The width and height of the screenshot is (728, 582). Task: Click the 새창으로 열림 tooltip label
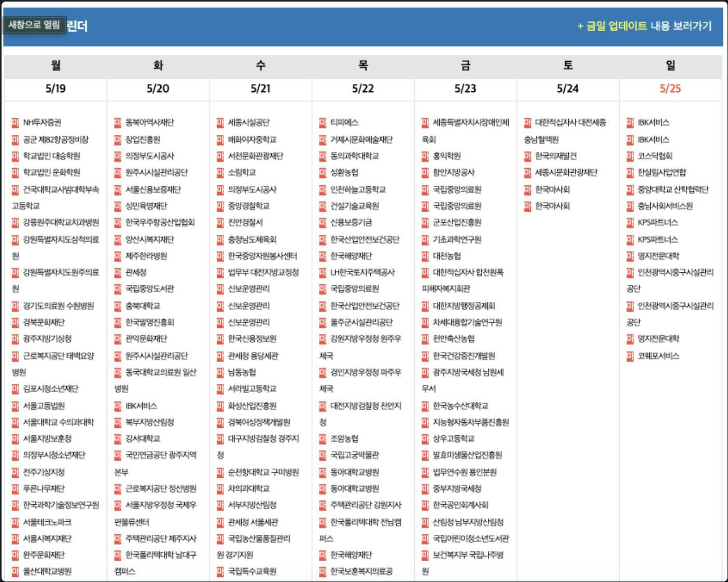pyautogui.click(x=34, y=24)
